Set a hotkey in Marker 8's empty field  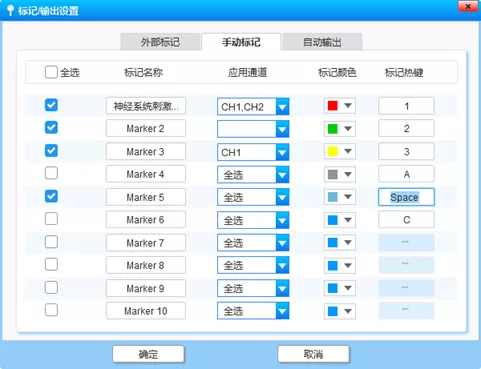pyautogui.click(x=406, y=265)
